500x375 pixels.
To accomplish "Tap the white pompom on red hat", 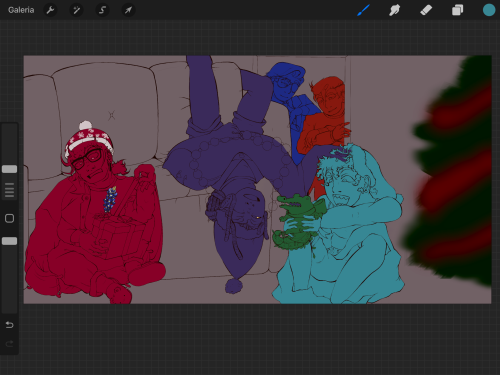I will [x=86, y=125].
